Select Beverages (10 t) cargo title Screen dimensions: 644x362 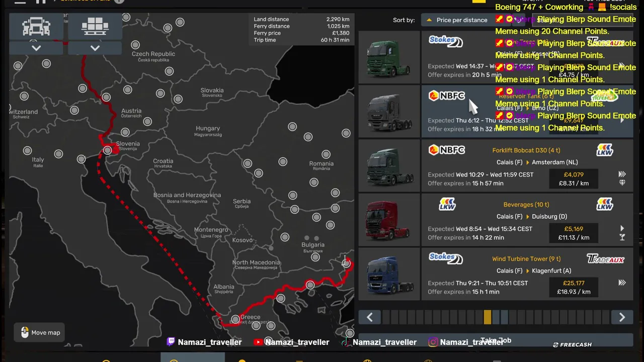[x=526, y=205]
